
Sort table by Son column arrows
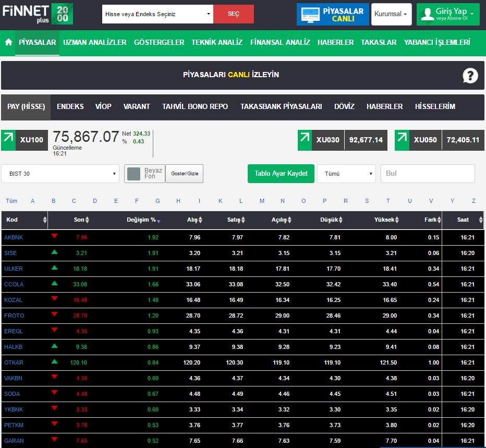[87, 220]
